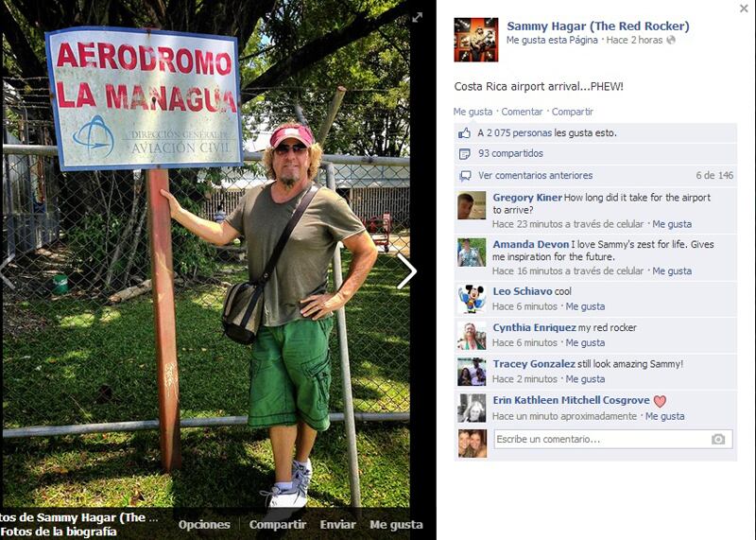Click Compartir in photo bottom bar
Image resolution: width=756 pixels, height=540 pixels.
(278, 525)
